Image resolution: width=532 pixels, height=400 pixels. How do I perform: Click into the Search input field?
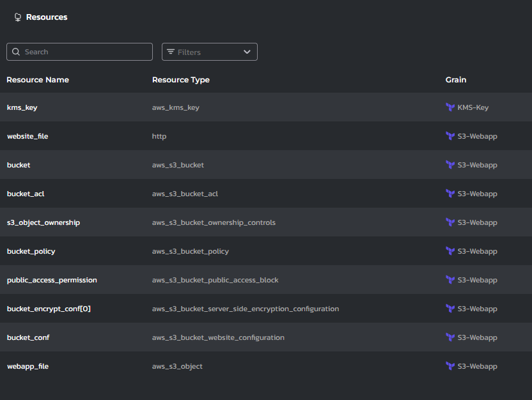pos(86,52)
